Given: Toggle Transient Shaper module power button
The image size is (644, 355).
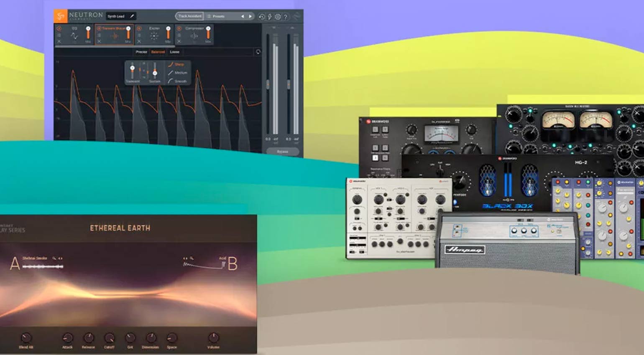Looking at the screenshot, I should (x=99, y=29).
